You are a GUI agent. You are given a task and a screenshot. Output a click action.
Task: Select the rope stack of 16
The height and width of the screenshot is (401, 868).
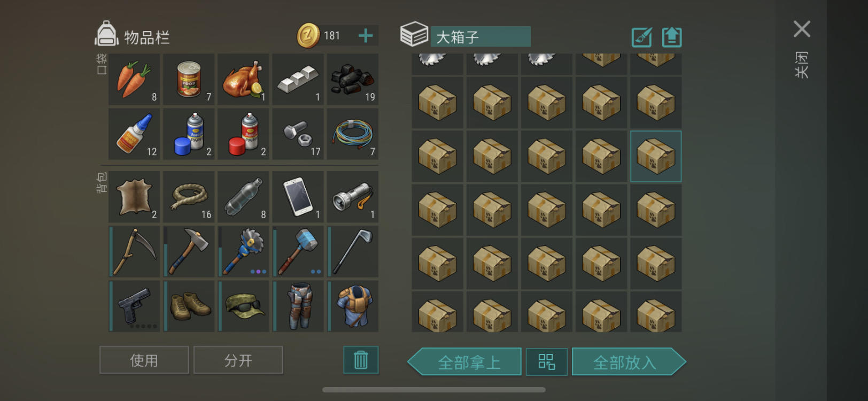tap(189, 197)
